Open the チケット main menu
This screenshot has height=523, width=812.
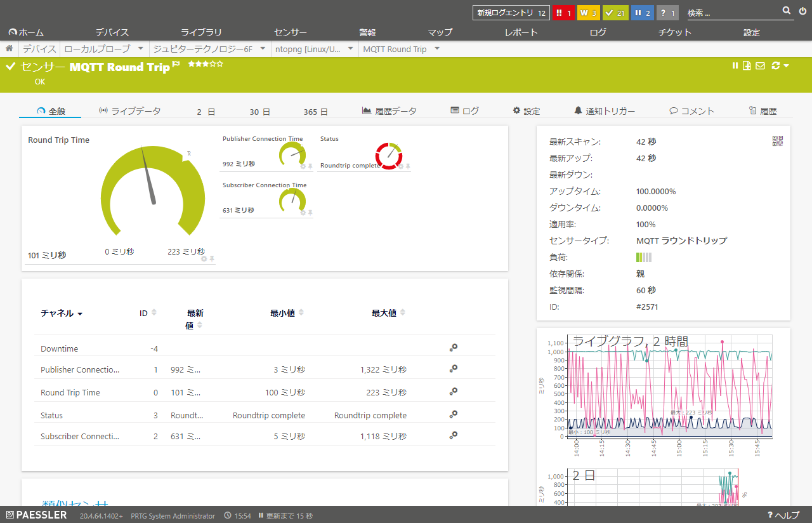[x=675, y=32]
